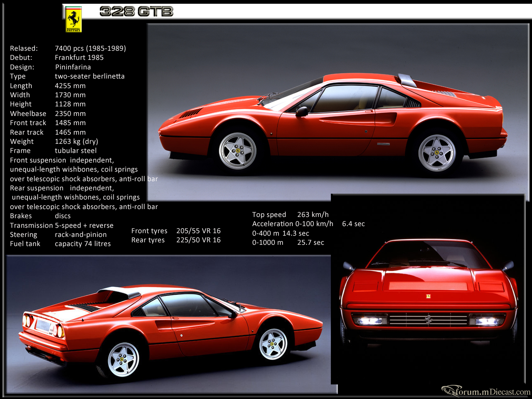The image size is (532, 399).
Task: Click the forum.mDiecast.com link
Action: (486, 391)
